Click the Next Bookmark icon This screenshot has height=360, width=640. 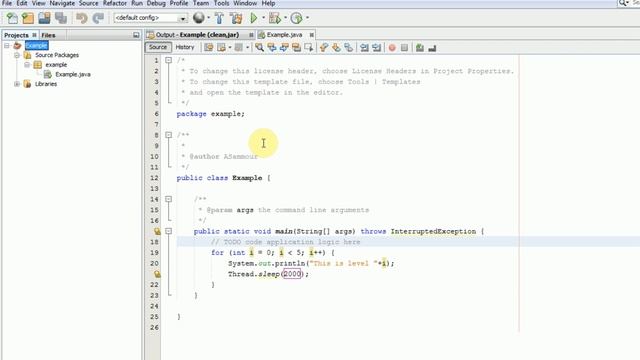point(336,48)
